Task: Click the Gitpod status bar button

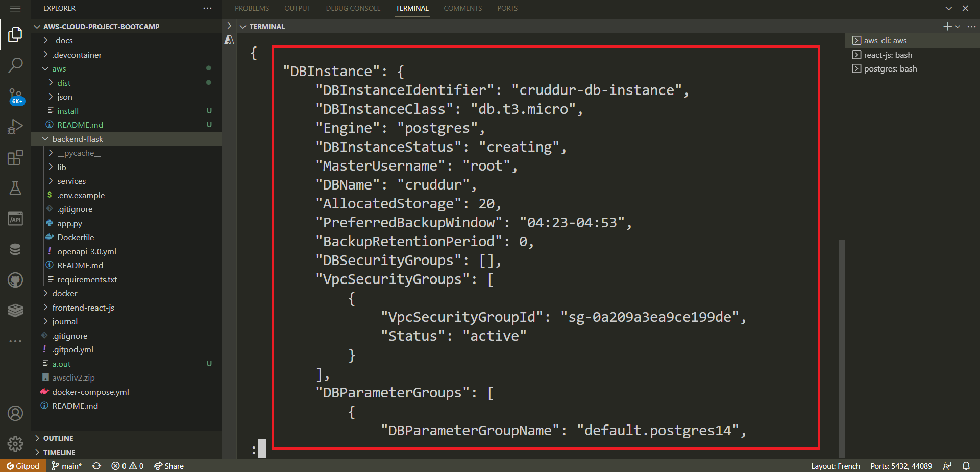Action: tap(23, 466)
